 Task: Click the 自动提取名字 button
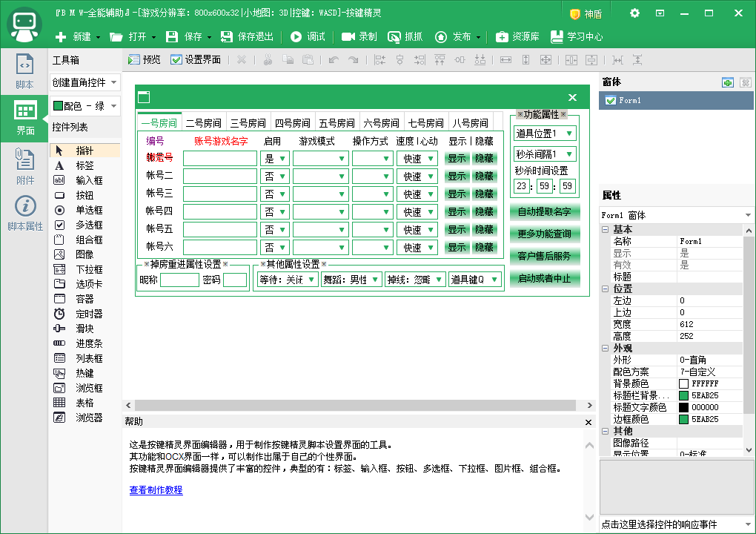click(544, 212)
